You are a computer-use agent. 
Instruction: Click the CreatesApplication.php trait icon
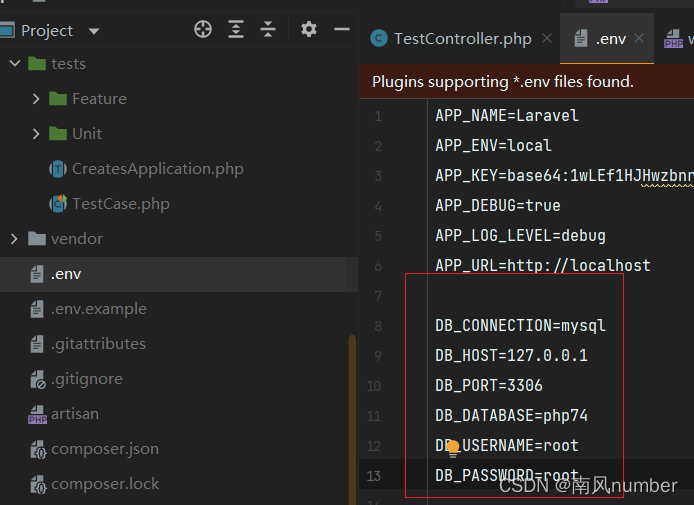pyautogui.click(x=58, y=169)
